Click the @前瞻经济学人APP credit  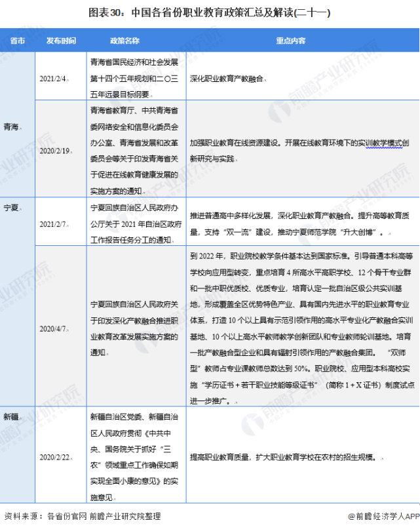coord(384,517)
